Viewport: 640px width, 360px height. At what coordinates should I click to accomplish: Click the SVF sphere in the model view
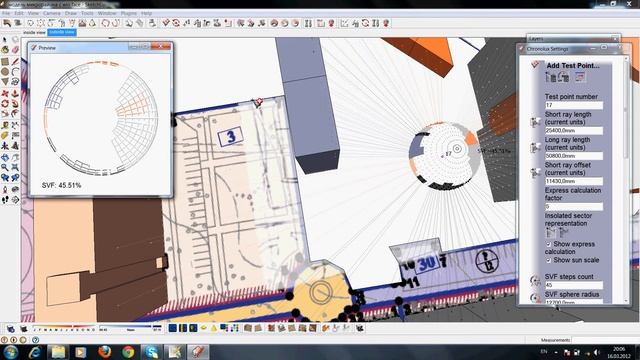pos(445,156)
